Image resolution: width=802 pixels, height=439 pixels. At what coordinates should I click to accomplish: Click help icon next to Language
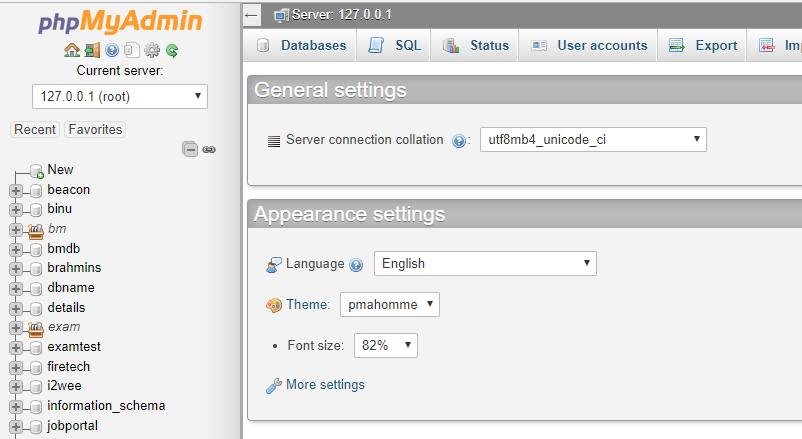355,265
